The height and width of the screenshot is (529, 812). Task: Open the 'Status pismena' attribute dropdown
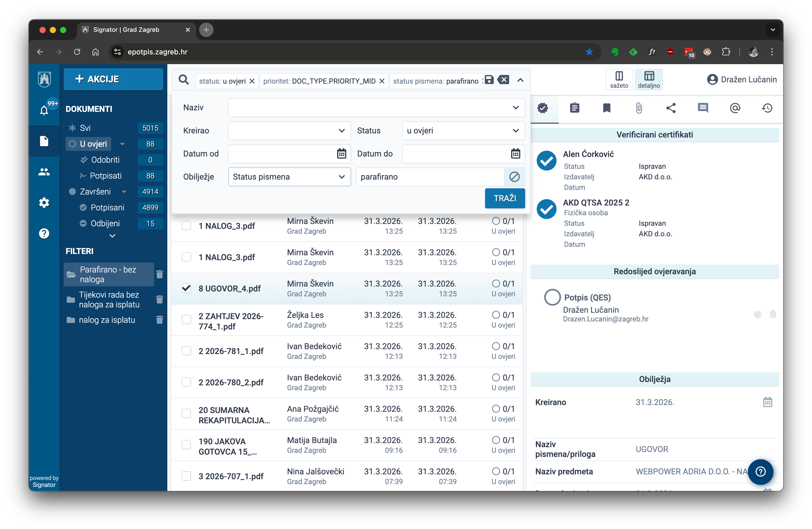point(289,177)
